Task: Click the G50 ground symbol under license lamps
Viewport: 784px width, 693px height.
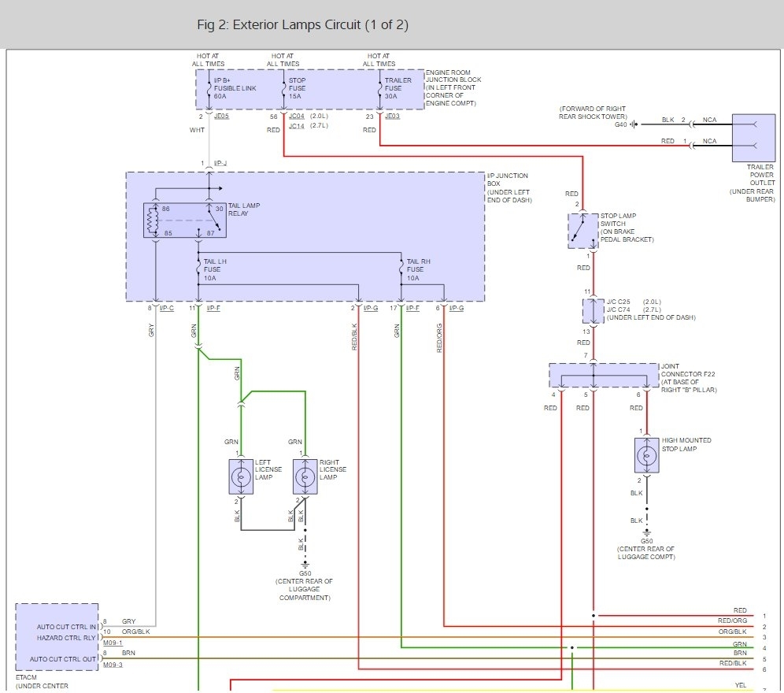Action: coord(305,565)
